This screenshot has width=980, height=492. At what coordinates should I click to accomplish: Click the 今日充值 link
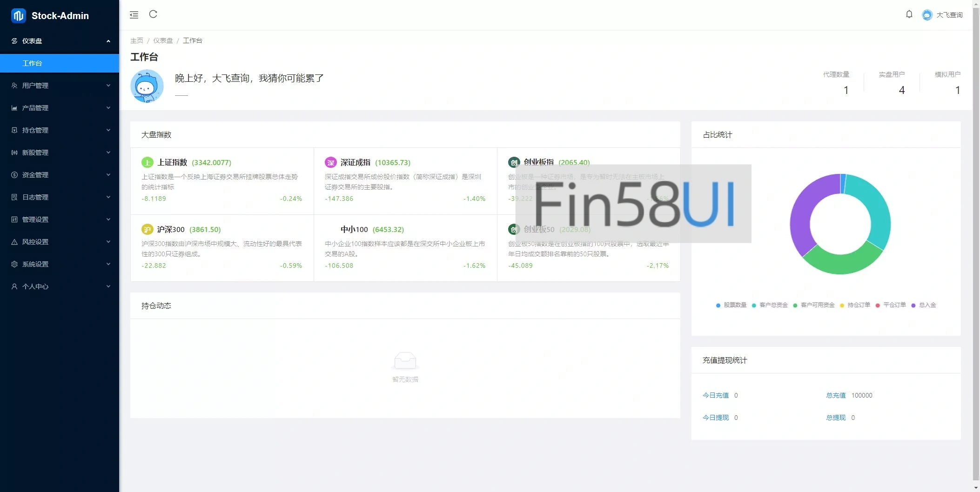pyautogui.click(x=715, y=395)
